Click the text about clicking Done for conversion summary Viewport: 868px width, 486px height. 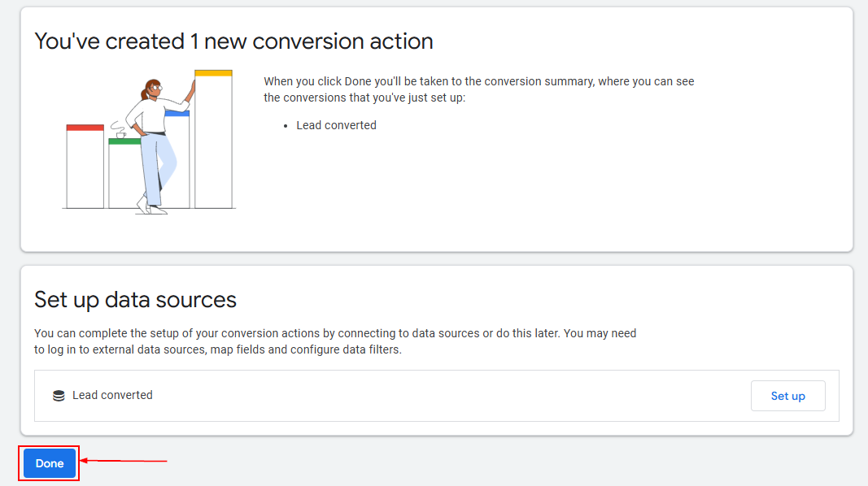(478, 89)
